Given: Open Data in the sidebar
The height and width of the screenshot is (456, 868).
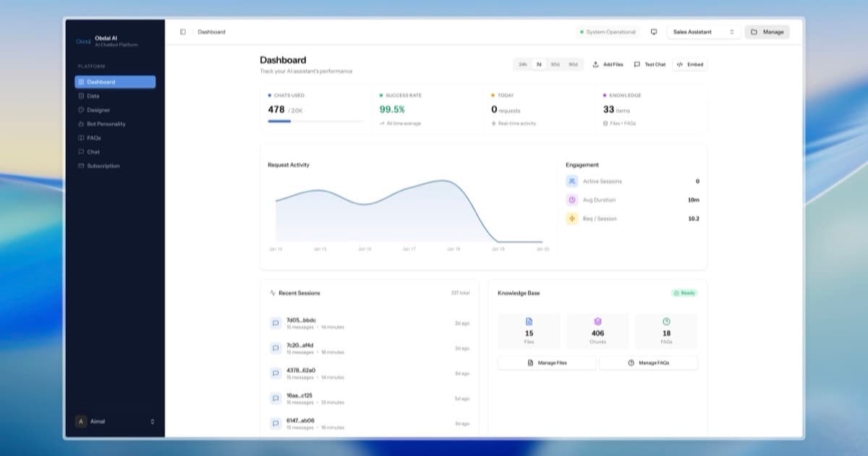Looking at the screenshot, I should [115, 96].
